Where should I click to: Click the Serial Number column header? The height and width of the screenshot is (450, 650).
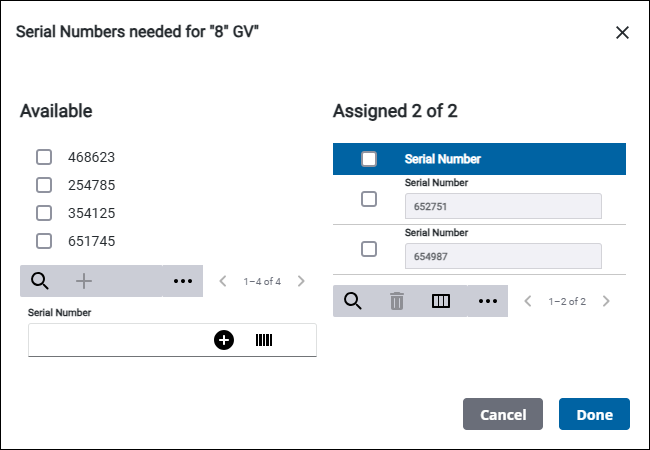coord(443,159)
